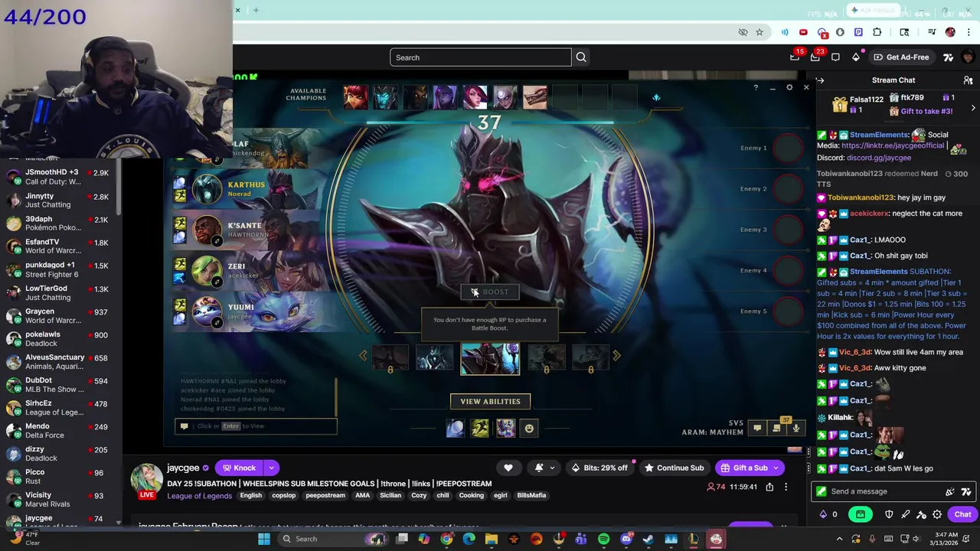
Task: Open the stream more options three dots
Action: (786, 487)
